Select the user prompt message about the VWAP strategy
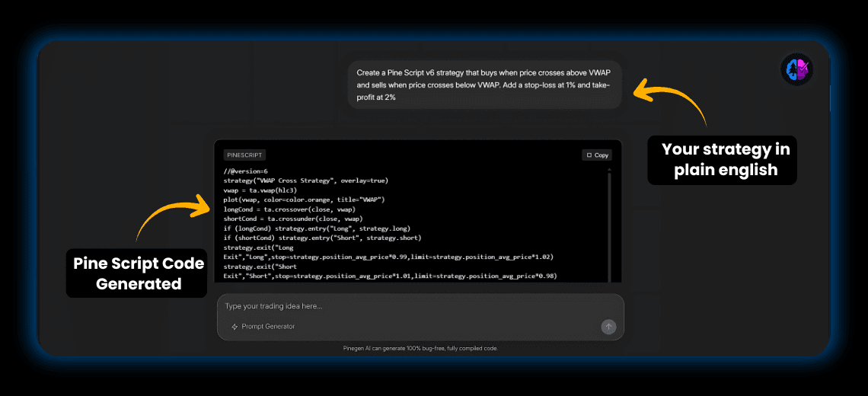868x396 pixels. [x=484, y=85]
